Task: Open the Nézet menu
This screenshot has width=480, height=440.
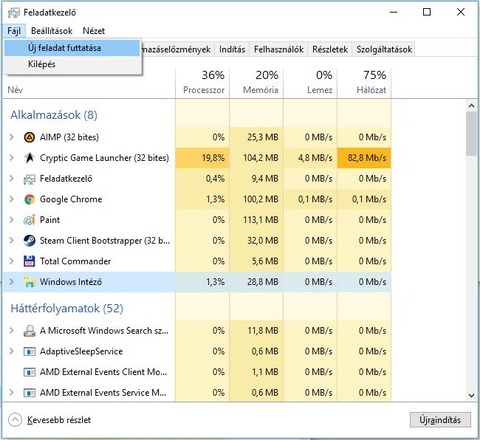Action: [94, 31]
